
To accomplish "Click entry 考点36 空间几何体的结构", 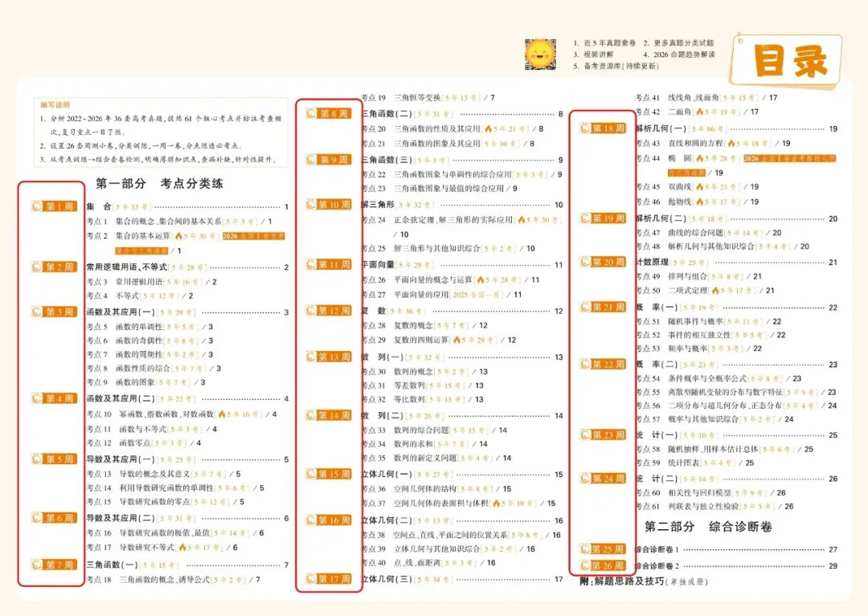I will (436, 489).
